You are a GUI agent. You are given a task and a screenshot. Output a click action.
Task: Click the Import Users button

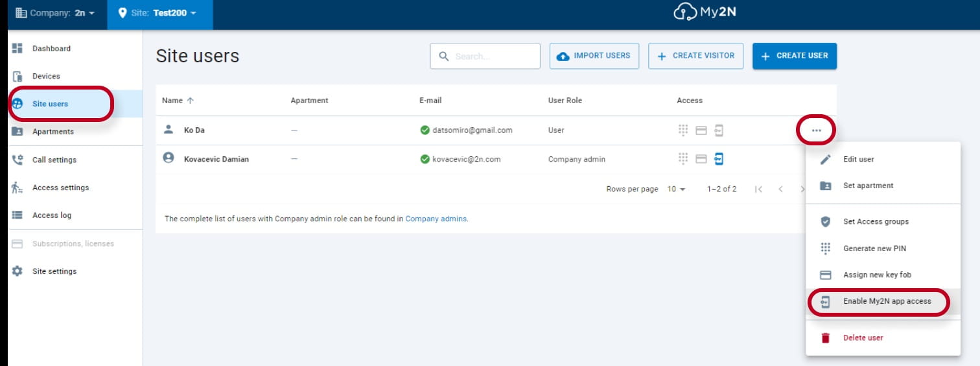594,56
